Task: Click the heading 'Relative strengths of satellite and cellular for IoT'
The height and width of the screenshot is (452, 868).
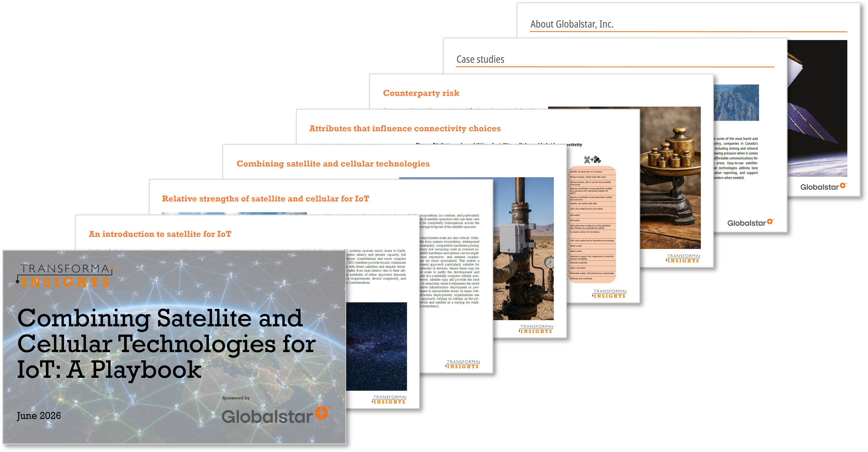Action: pyautogui.click(x=266, y=199)
